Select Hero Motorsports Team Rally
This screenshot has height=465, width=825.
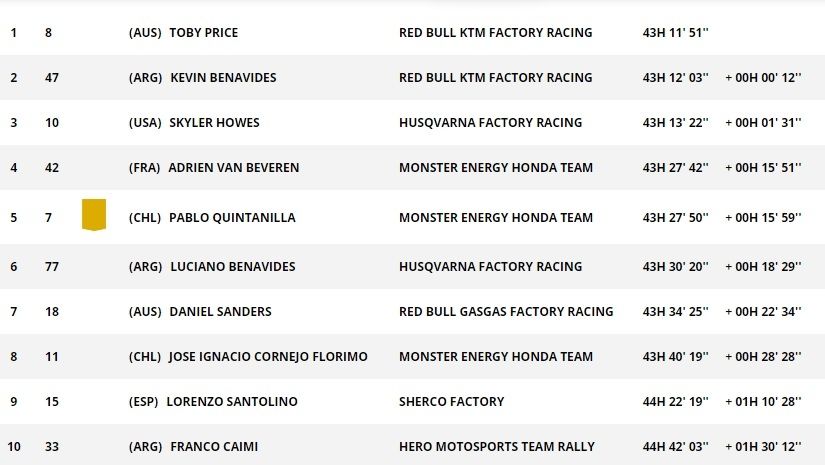[496, 447]
